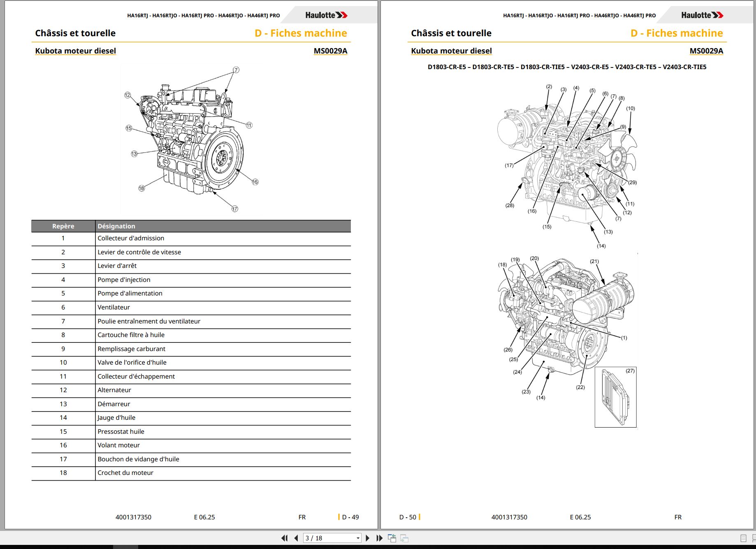The height and width of the screenshot is (549, 756).
Task: Jump to the last page
Action: (379, 538)
